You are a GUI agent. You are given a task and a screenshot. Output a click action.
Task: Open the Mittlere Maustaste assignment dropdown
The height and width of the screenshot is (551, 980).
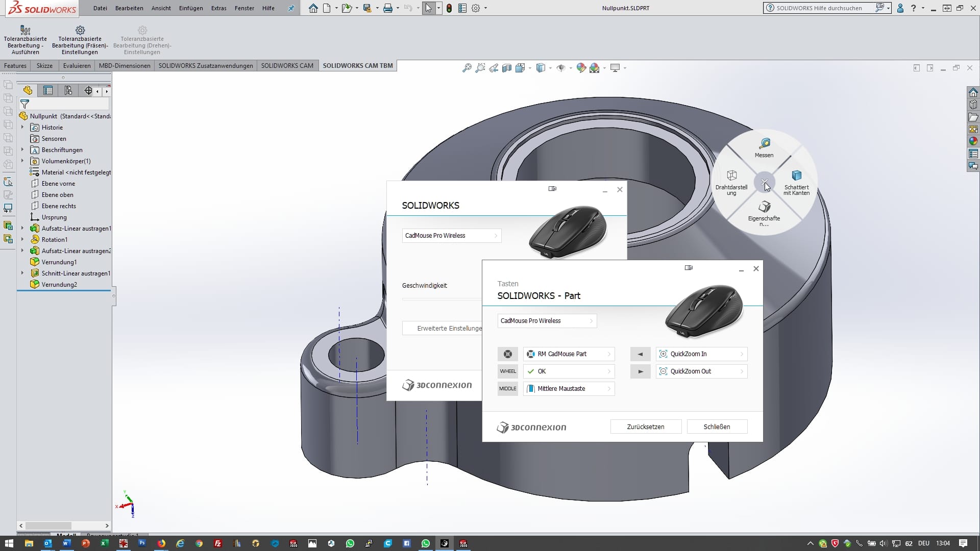[x=569, y=389]
